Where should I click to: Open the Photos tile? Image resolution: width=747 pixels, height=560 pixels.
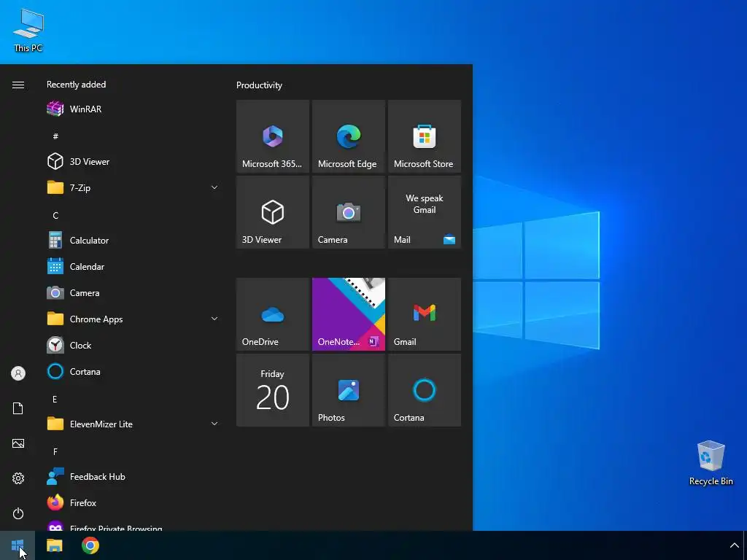point(348,390)
